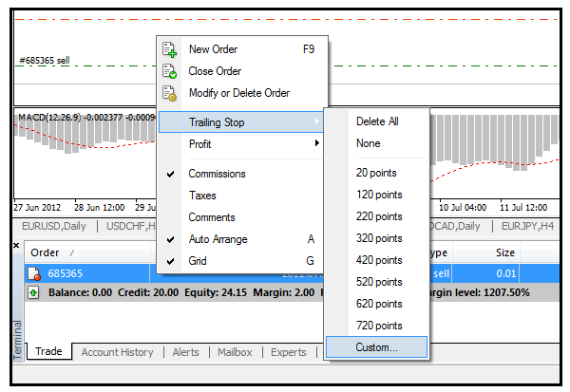Click the Close Order icon
This screenshot has width=570, height=392.
pos(170,71)
